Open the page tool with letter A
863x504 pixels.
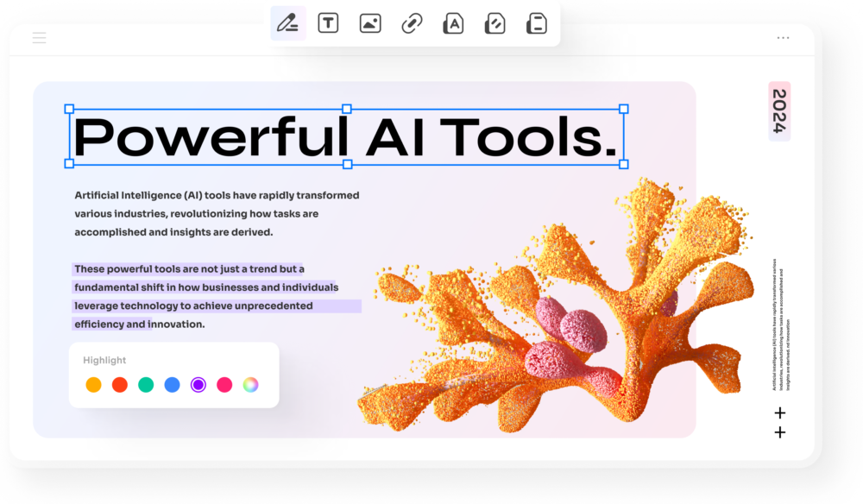[453, 24]
